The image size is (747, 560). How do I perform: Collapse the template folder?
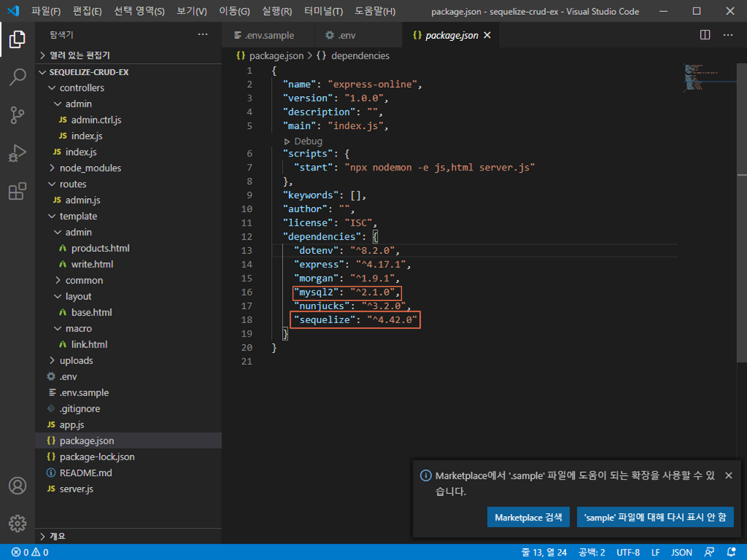[x=78, y=216]
